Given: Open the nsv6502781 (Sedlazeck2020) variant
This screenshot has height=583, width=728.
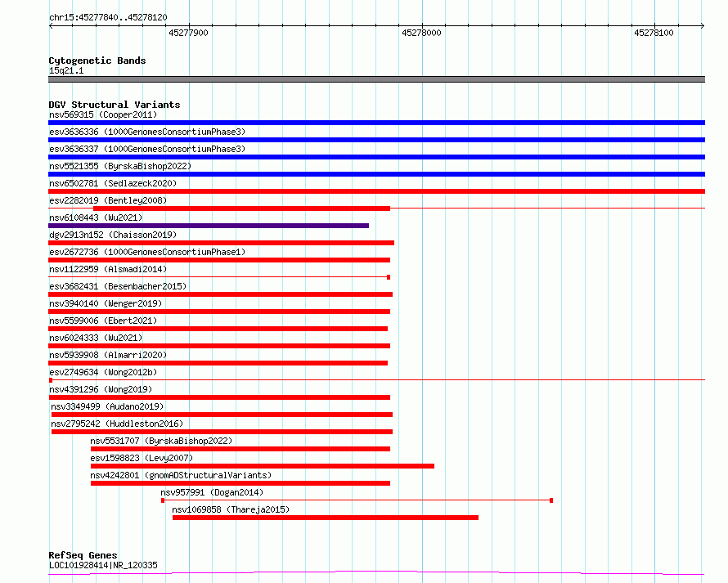Looking at the screenshot, I should (x=113, y=183).
